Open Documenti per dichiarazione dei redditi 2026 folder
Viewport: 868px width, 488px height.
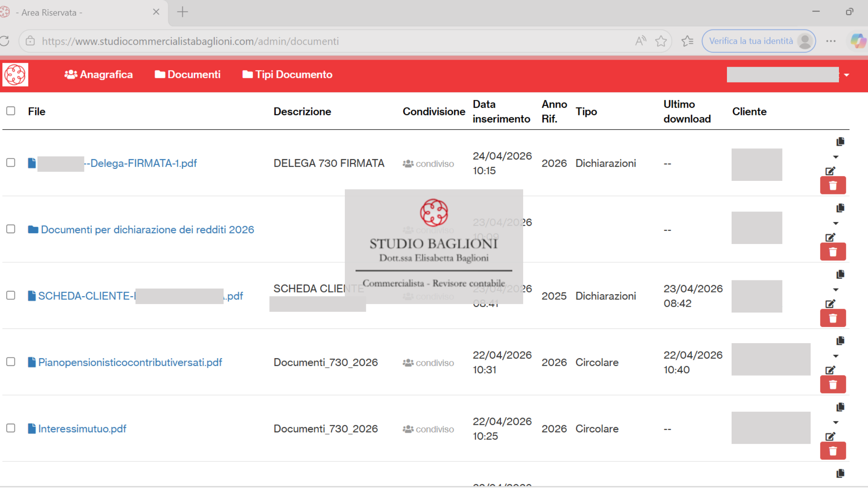pyautogui.click(x=147, y=230)
